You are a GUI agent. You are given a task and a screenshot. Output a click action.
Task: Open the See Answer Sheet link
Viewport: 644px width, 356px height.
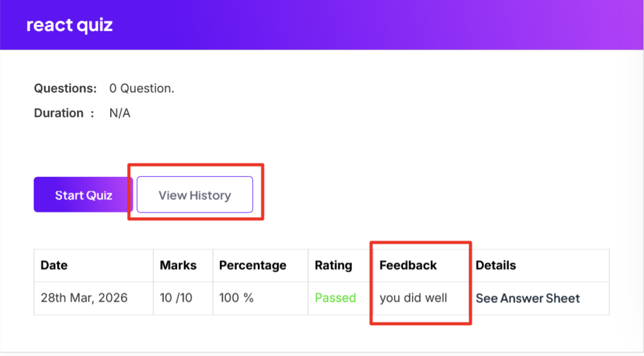(x=527, y=298)
